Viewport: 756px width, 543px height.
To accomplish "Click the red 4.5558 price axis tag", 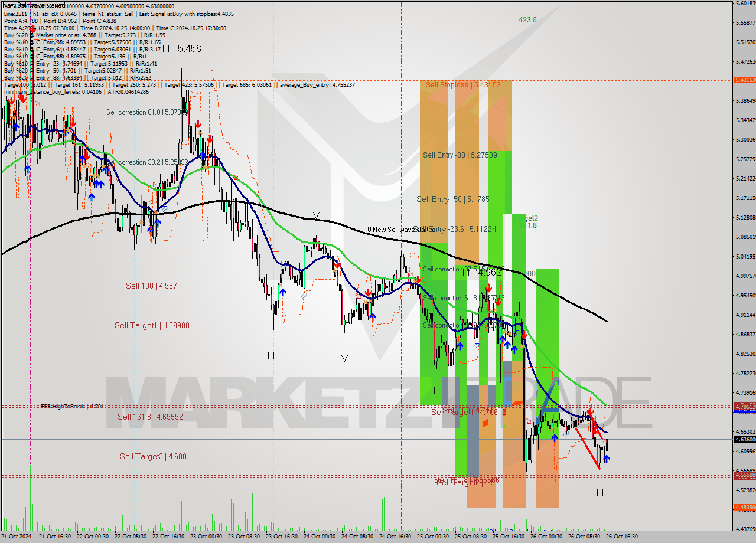I will click(x=744, y=475).
